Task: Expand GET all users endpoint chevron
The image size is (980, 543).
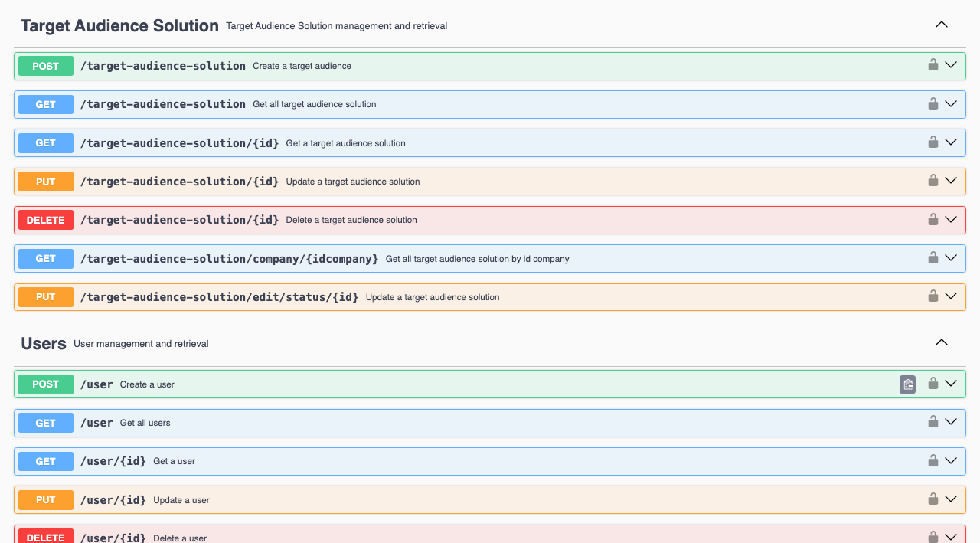Action: [951, 422]
